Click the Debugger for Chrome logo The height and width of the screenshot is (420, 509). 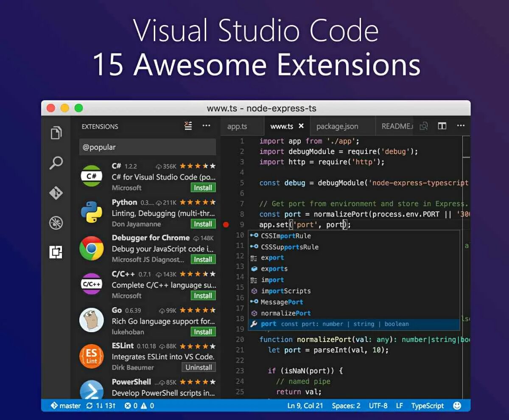tap(92, 248)
